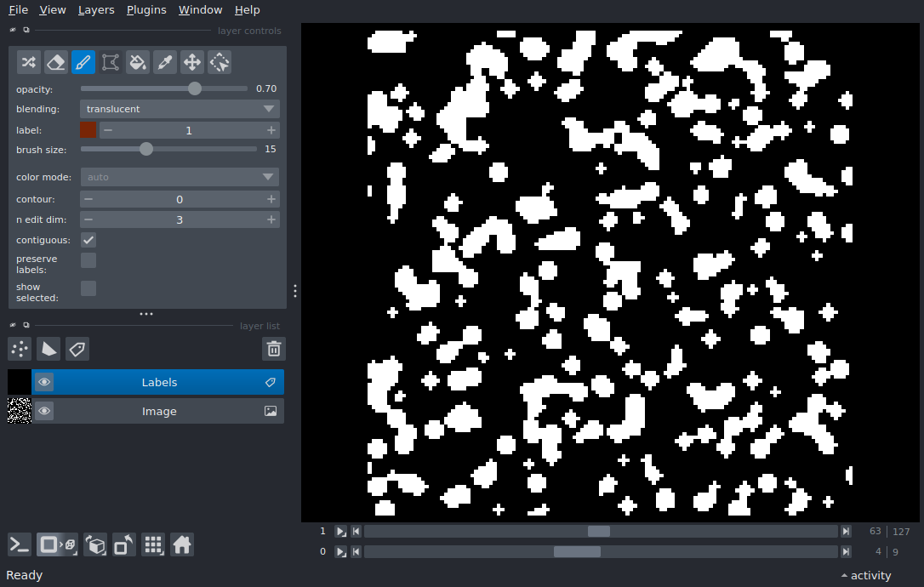Click the new points layer icon
Screen dimensions: 924x587
20,349
